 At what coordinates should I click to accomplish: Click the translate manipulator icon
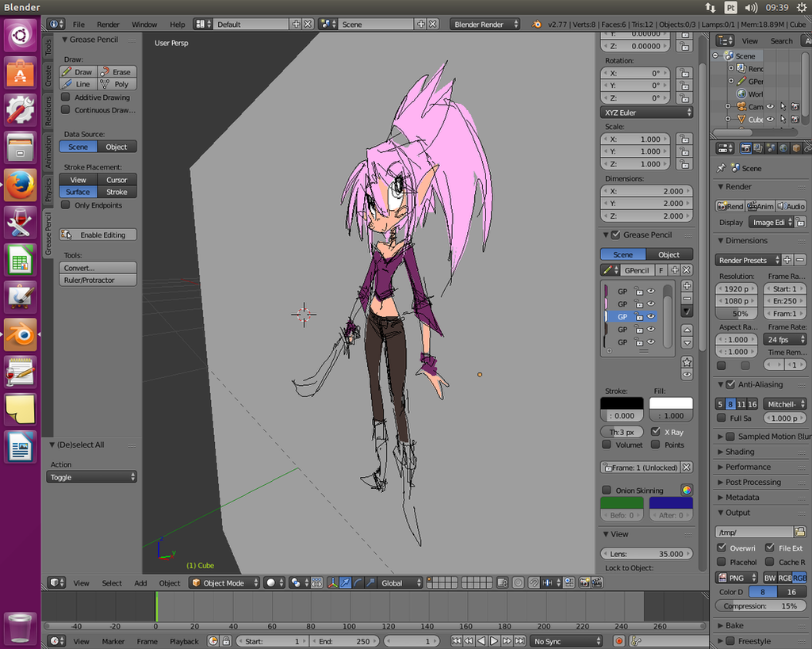coord(345,582)
